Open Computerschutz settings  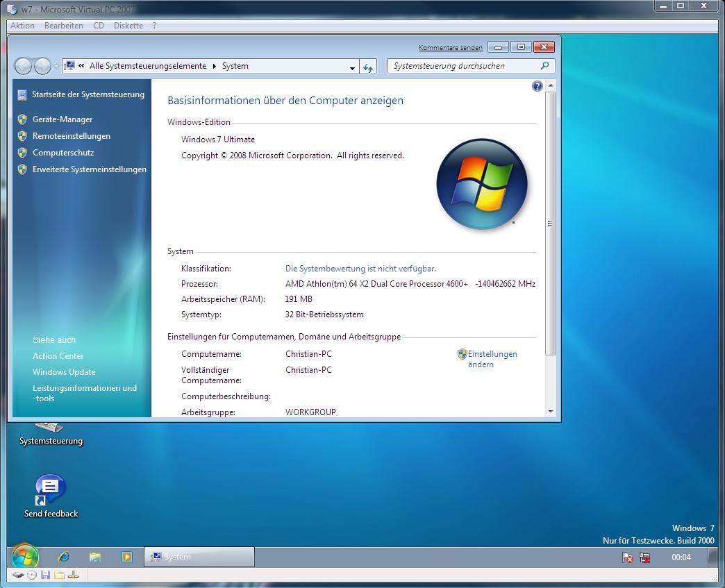63,153
